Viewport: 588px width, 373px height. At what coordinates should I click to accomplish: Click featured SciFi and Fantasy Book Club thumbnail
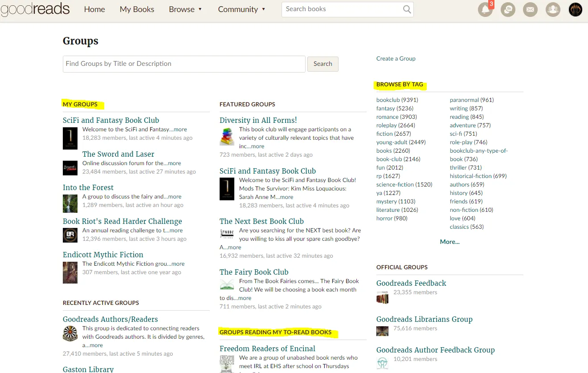coord(227,189)
